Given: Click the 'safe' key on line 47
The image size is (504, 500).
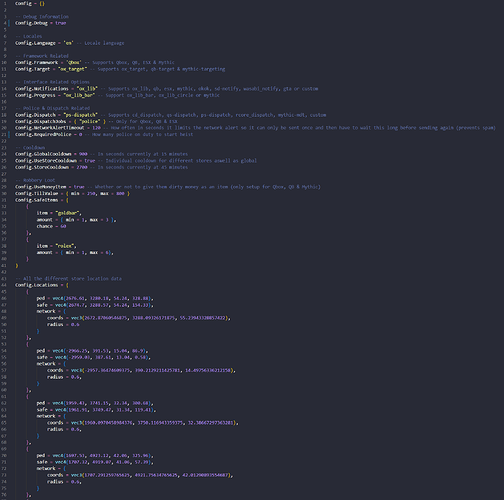Looking at the screenshot, I should 42,305.
